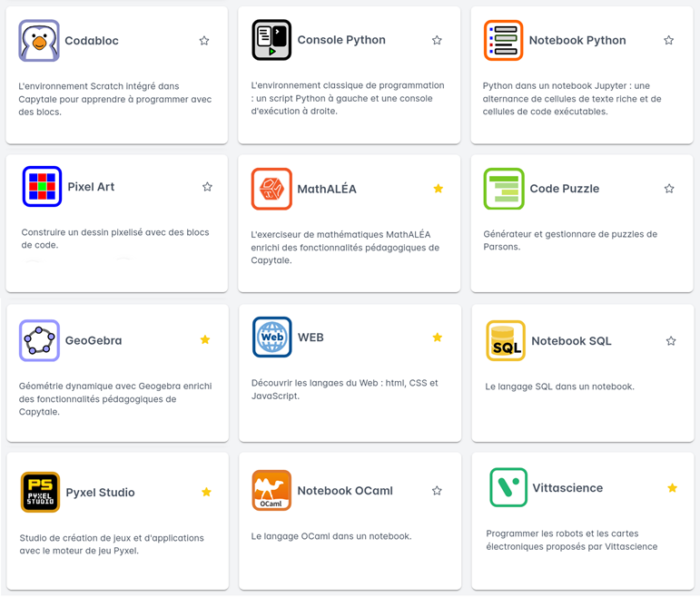This screenshot has width=700, height=597.
Task: Click the Pyxel game engine description
Action: [112, 544]
